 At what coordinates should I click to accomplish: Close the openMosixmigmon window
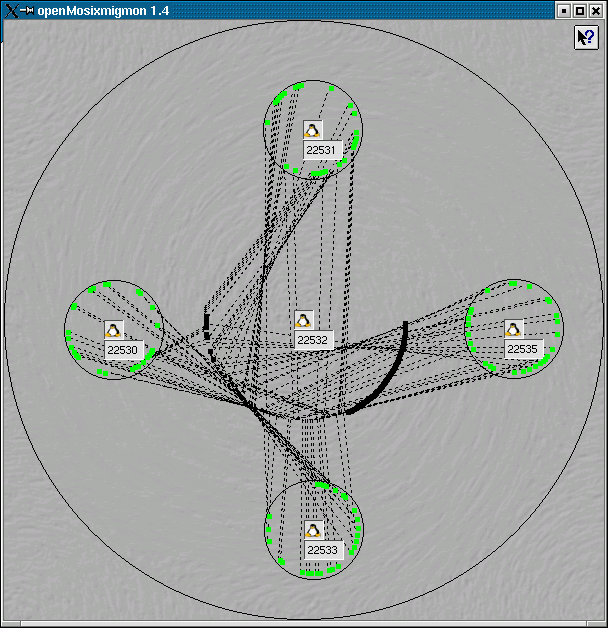click(596, 10)
